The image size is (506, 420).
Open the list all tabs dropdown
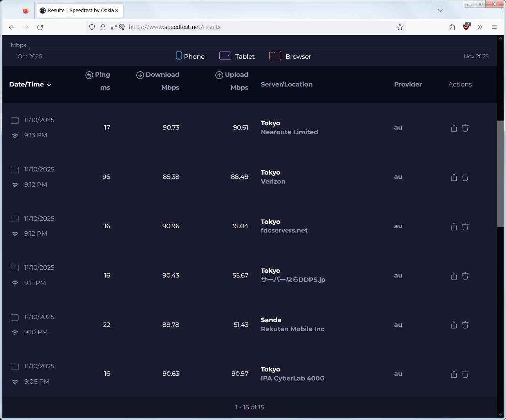point(440,11)
